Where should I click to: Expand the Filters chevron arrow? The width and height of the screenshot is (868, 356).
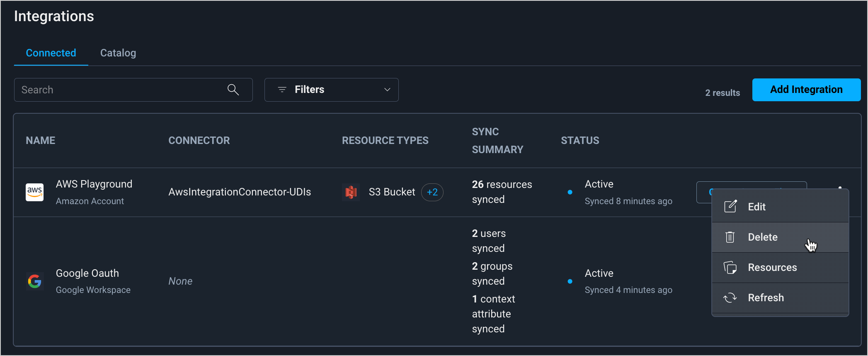pos(387,90)
